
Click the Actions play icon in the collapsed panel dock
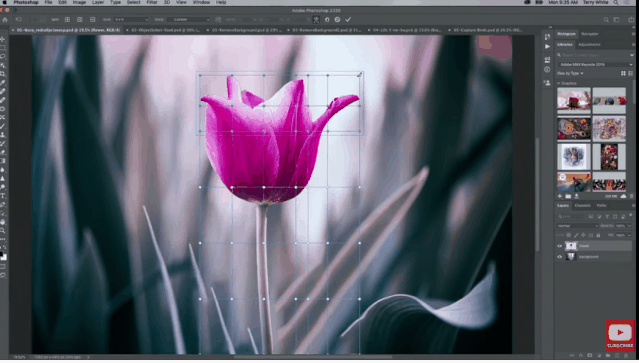tap(547, 46)
